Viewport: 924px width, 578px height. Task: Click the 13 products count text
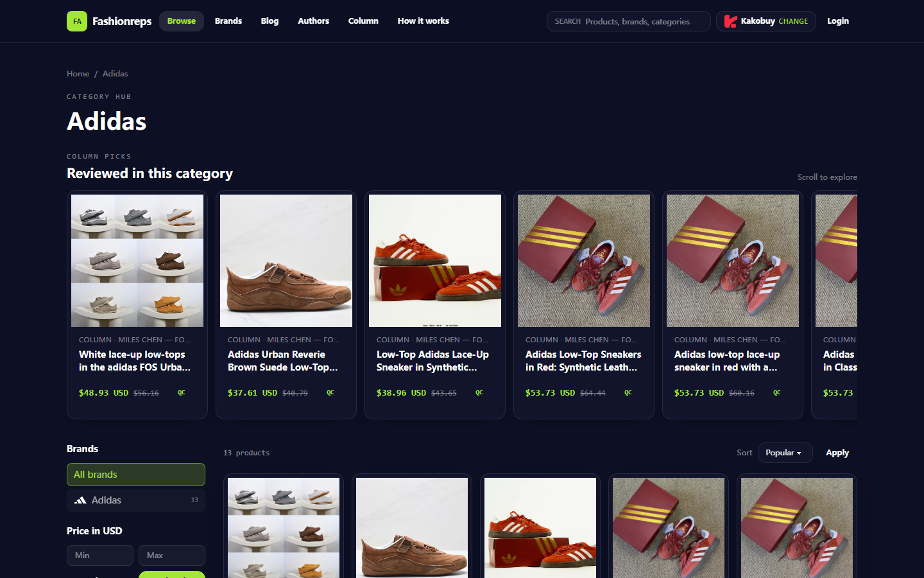pyautogui.click(x=246, y=453)
